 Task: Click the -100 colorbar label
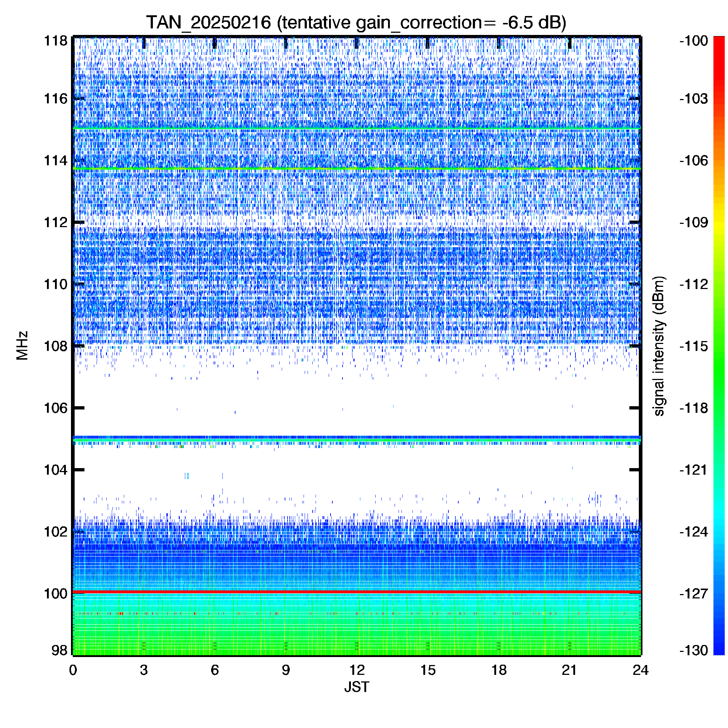click(694, 41)
